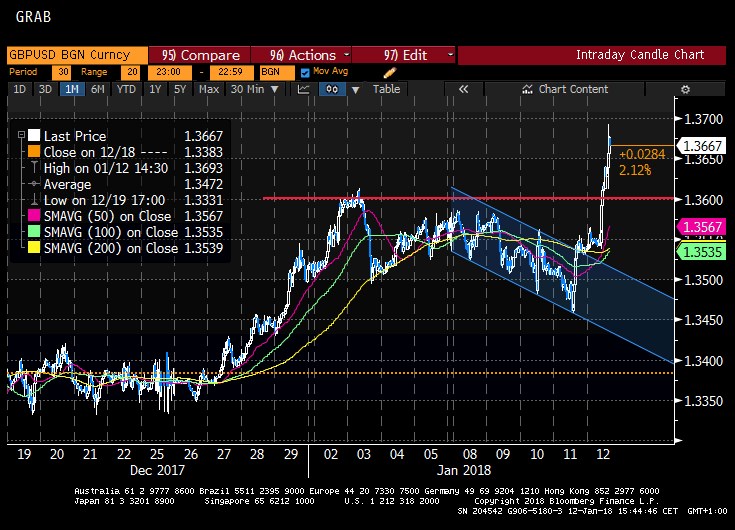Click the Average marker icon in legend

pyautogui.click(x=34, y=184)
